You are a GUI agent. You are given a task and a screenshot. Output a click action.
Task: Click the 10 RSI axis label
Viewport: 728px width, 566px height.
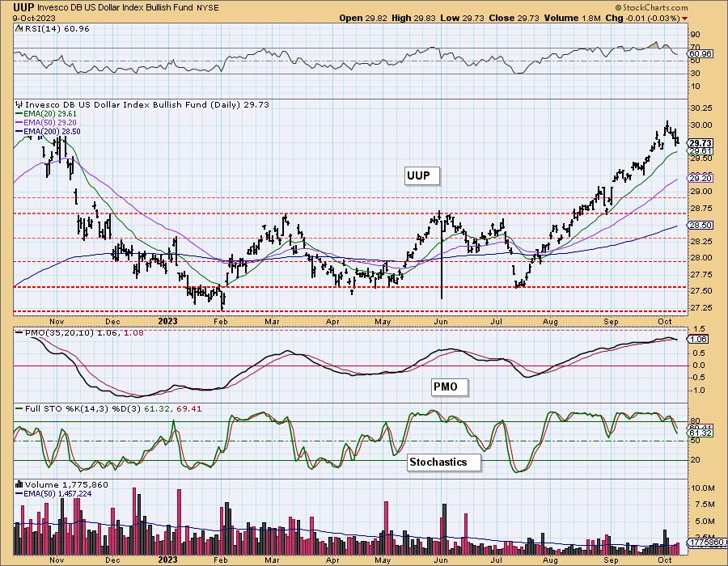point(696,87)
